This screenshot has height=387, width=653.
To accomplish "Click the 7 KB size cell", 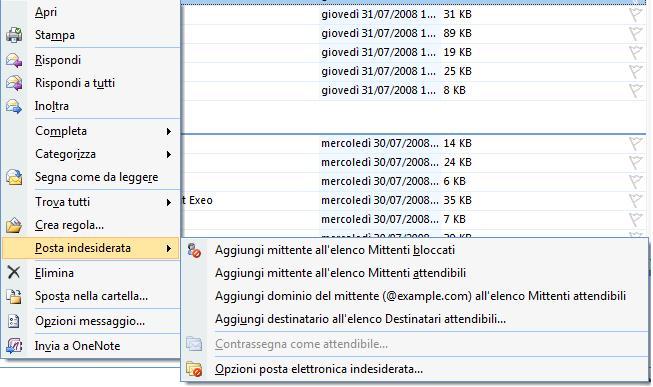I will tap(454, 219).
